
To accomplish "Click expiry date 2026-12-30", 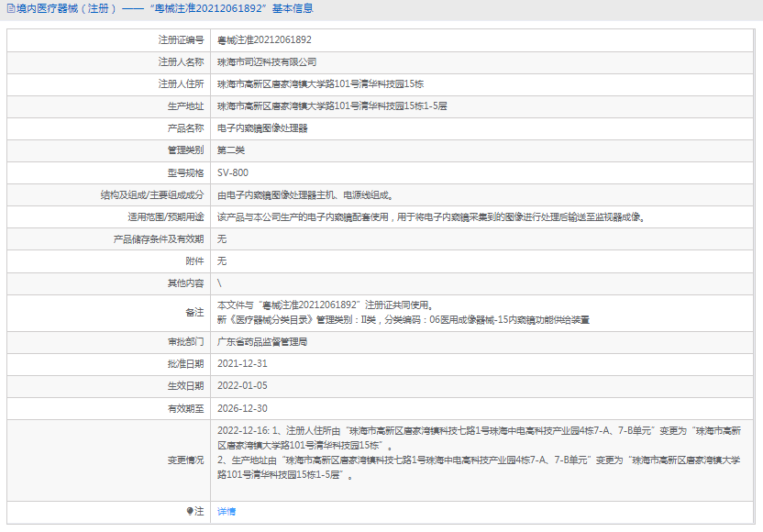I will [242, 408].
